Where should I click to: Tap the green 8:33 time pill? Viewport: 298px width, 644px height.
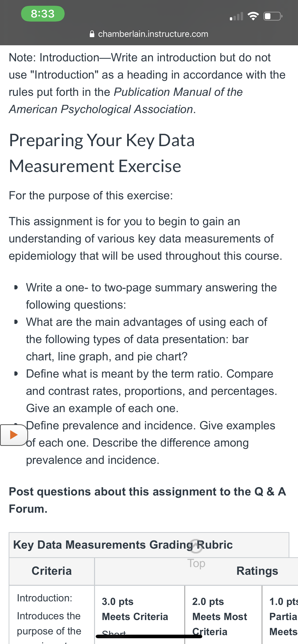(x=43, y=14)
